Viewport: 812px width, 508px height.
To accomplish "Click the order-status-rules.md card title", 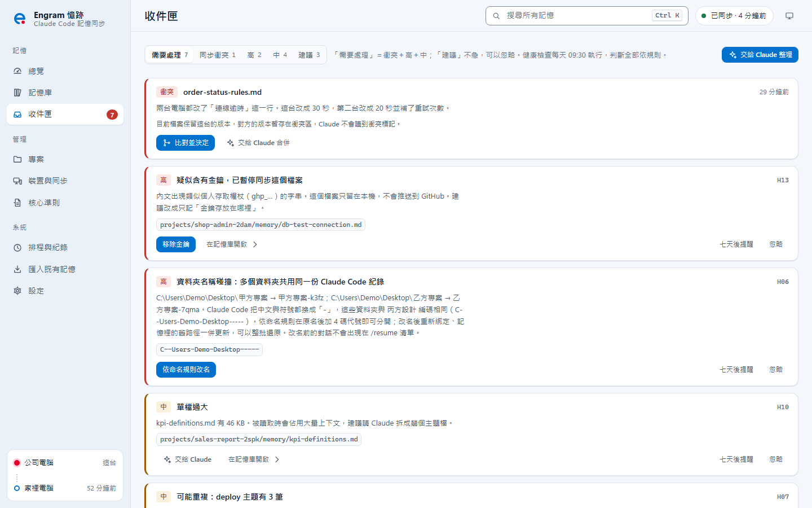I will click(222, 92).
